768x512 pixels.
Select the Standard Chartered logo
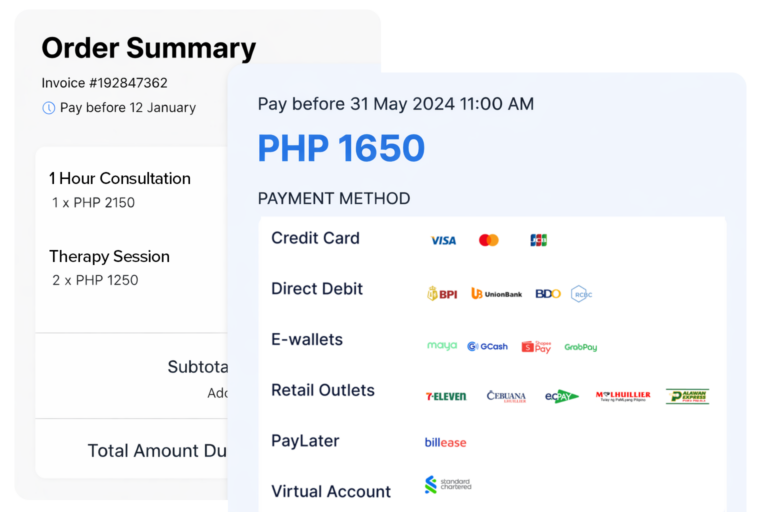(446, 485)
